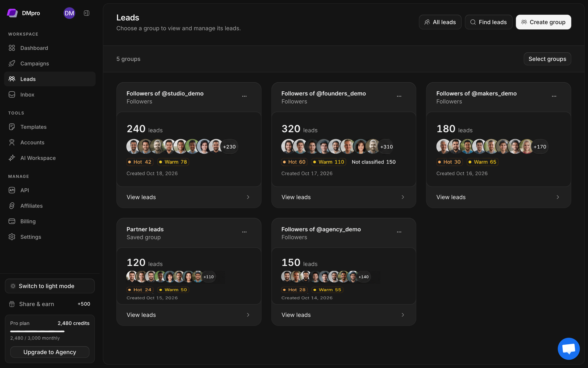Open AI Workspace

(50, 158)
